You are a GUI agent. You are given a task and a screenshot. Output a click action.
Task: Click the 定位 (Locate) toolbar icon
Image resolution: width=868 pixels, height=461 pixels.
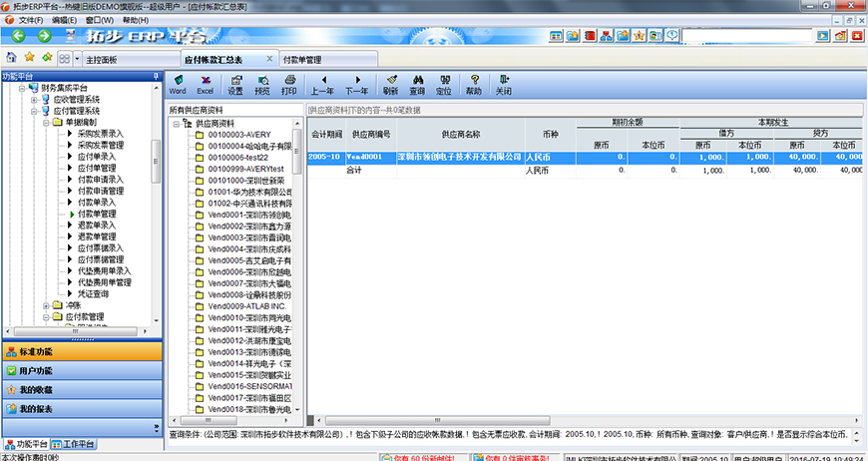444,84
